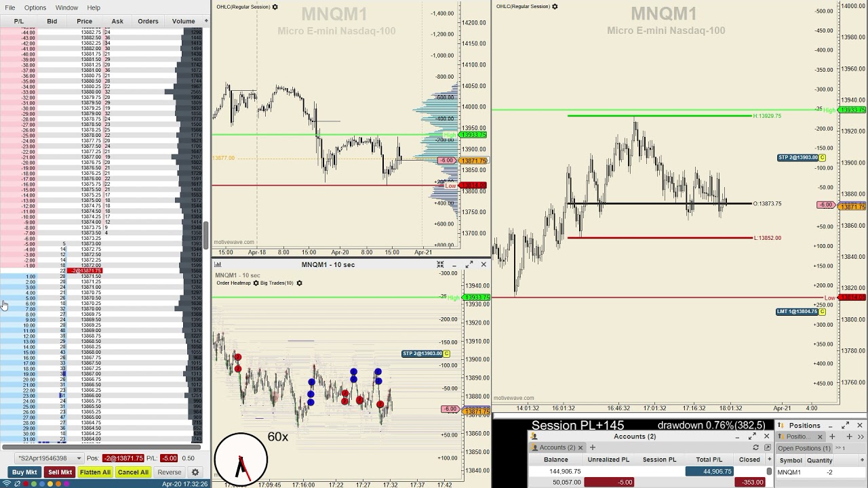Screen dimensions: 868x488
Task: Switch to the Open Positions (1) tab
Action: [804, 448]
